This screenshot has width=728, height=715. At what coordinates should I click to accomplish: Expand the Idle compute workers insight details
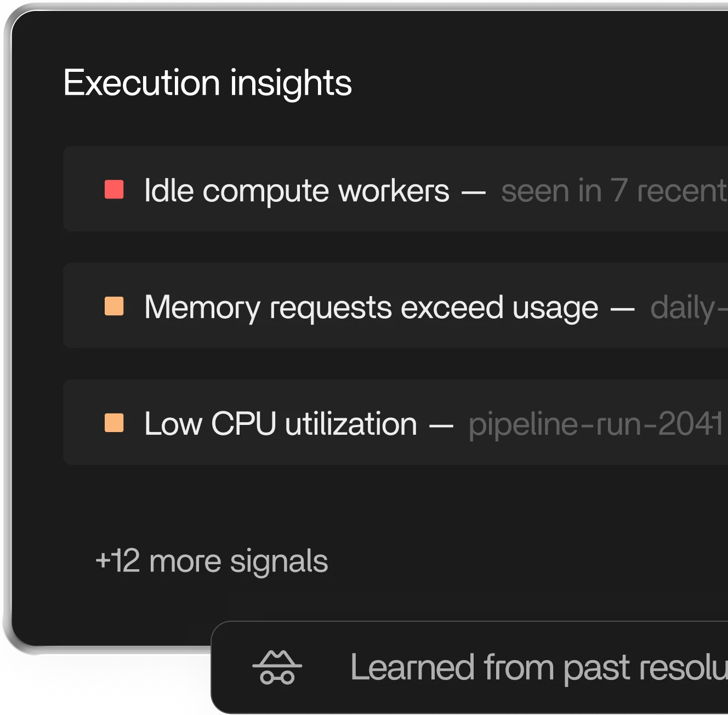pyautogui.click(x=329, y=189)
